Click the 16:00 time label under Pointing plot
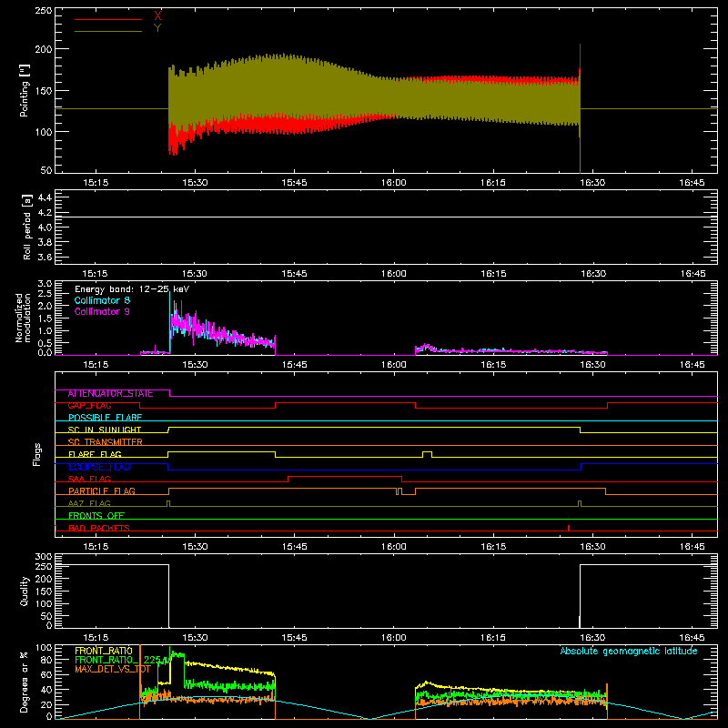Screen dimensions: 728x728 394,183
